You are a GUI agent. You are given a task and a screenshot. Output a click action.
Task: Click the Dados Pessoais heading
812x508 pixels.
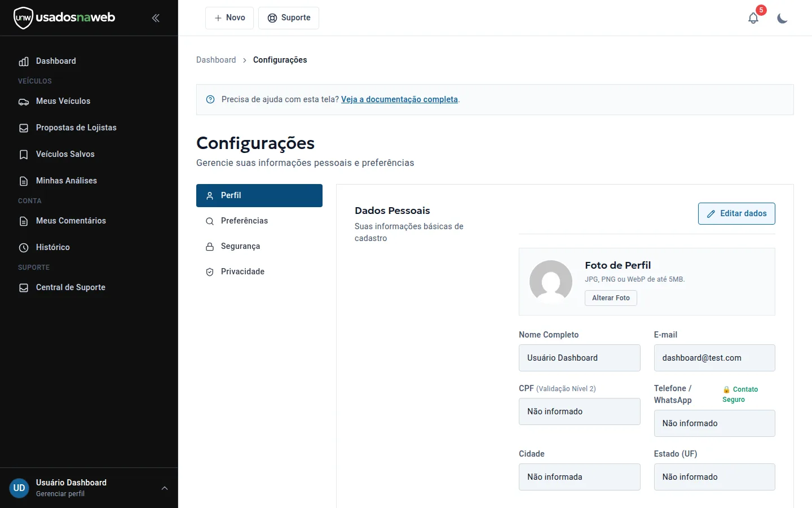(392, 211)
